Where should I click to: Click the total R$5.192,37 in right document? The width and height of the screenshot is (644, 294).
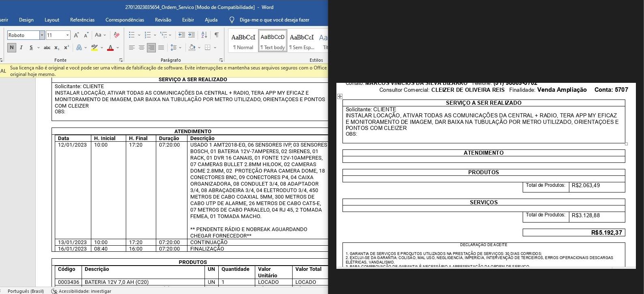(607, 233)
